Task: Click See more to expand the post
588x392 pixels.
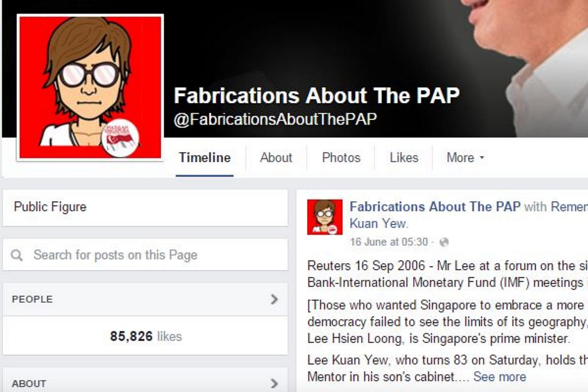Action: 500,377
